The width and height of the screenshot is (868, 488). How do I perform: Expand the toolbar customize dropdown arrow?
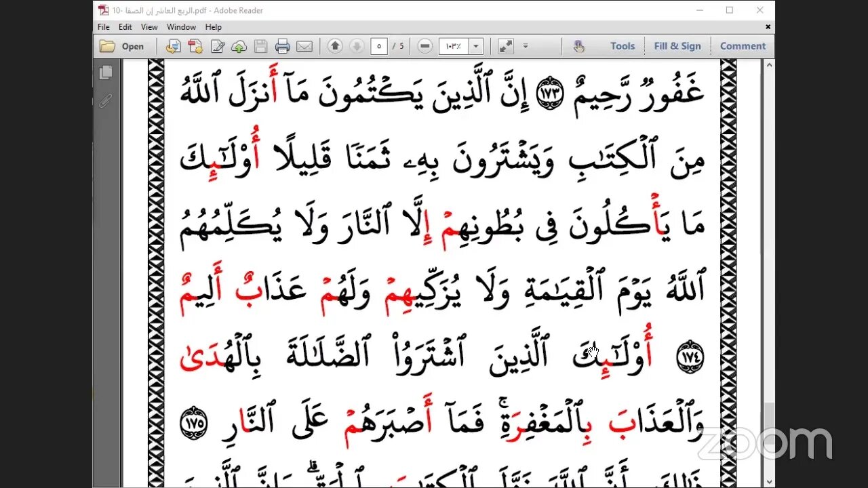(x=525, y=46)
